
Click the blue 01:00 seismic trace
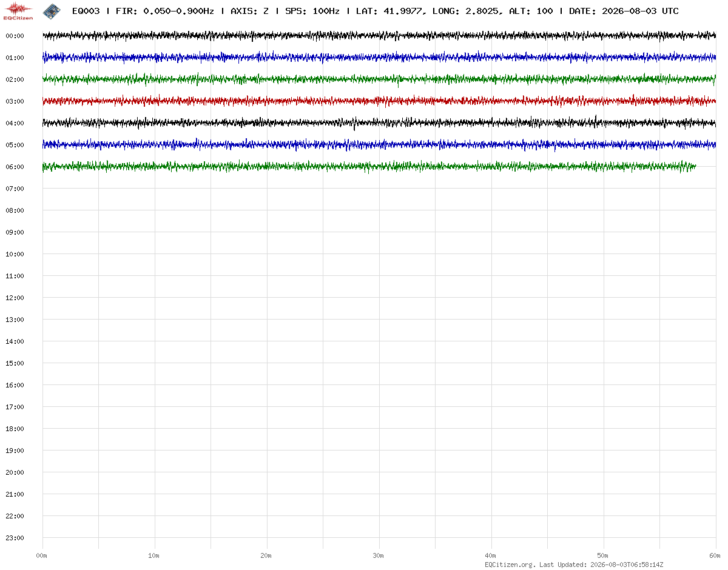[x=379, y=58]
